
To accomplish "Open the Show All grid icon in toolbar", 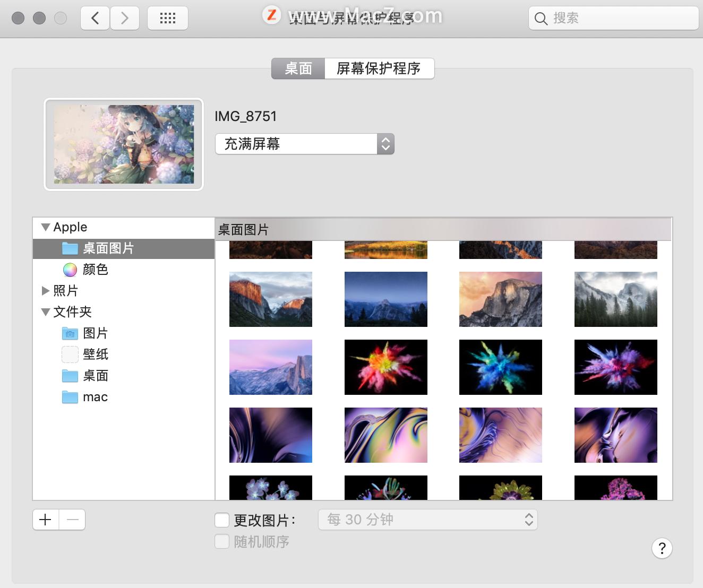I will click(167, 18).
